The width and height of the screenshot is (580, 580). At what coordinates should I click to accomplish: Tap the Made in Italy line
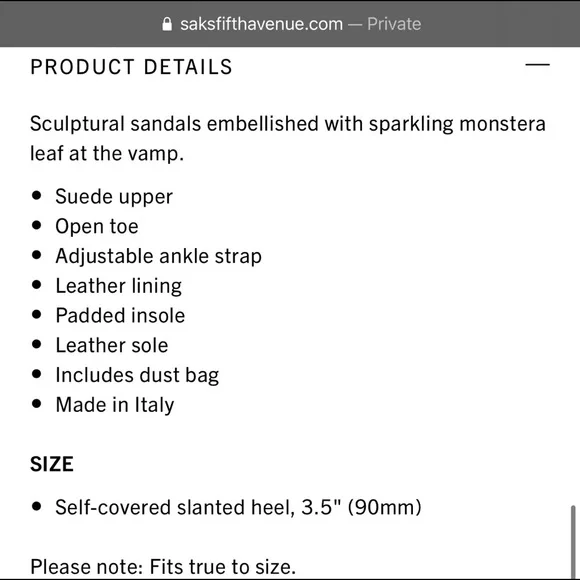click(115, 405)
